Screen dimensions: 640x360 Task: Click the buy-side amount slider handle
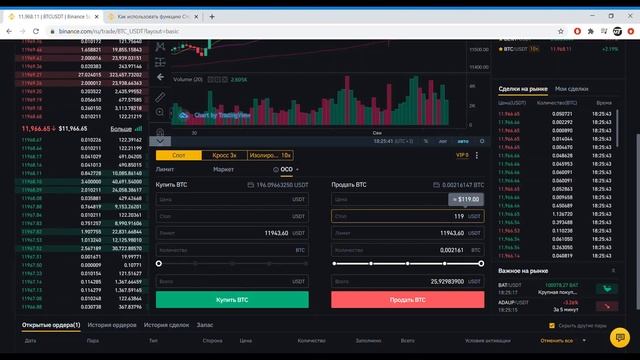point(159,264)
